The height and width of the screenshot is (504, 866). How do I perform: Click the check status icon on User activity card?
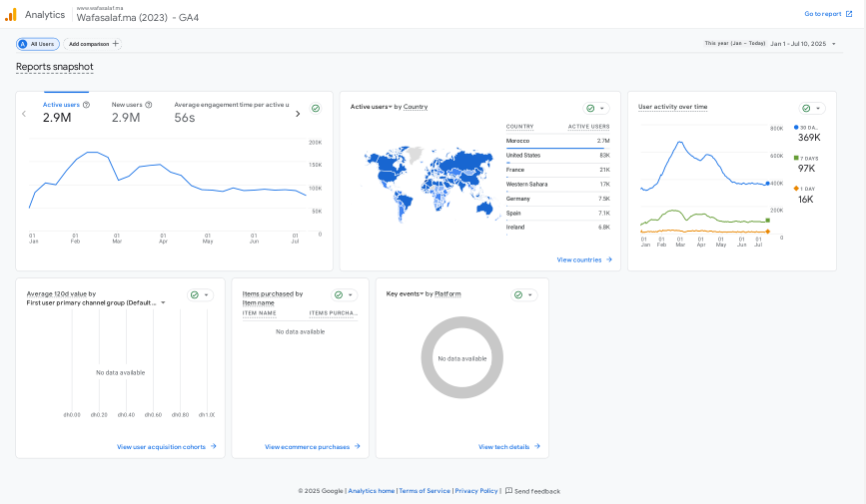(806, 108)
